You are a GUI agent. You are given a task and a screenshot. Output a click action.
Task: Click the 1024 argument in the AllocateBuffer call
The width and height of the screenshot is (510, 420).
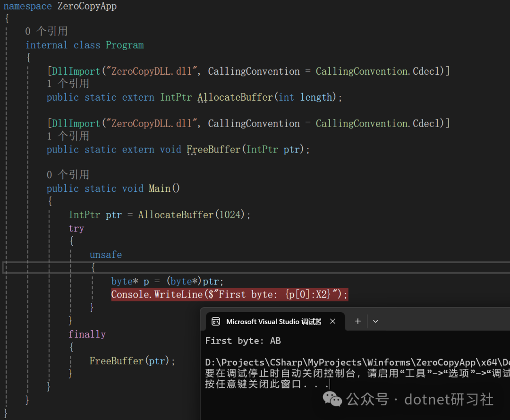click(230, 214)
